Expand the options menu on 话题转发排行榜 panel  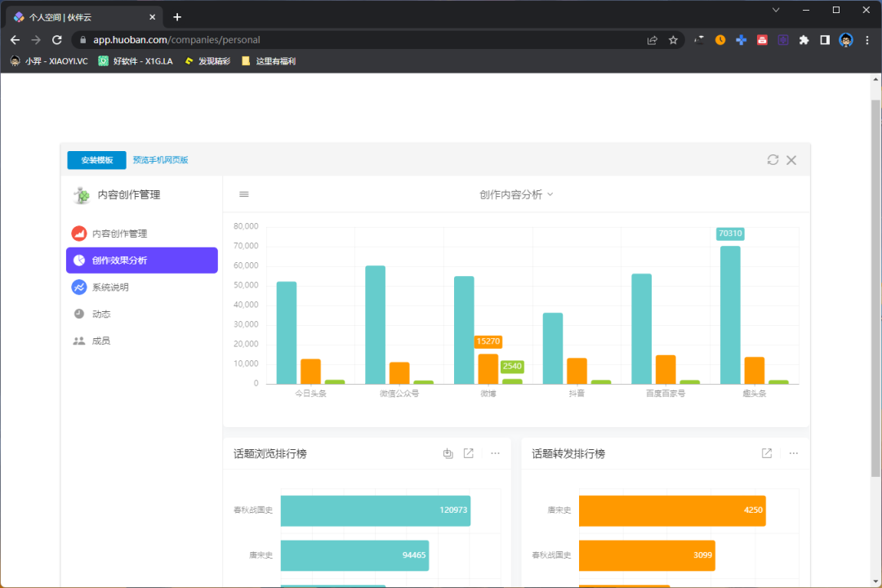(793, 453)
